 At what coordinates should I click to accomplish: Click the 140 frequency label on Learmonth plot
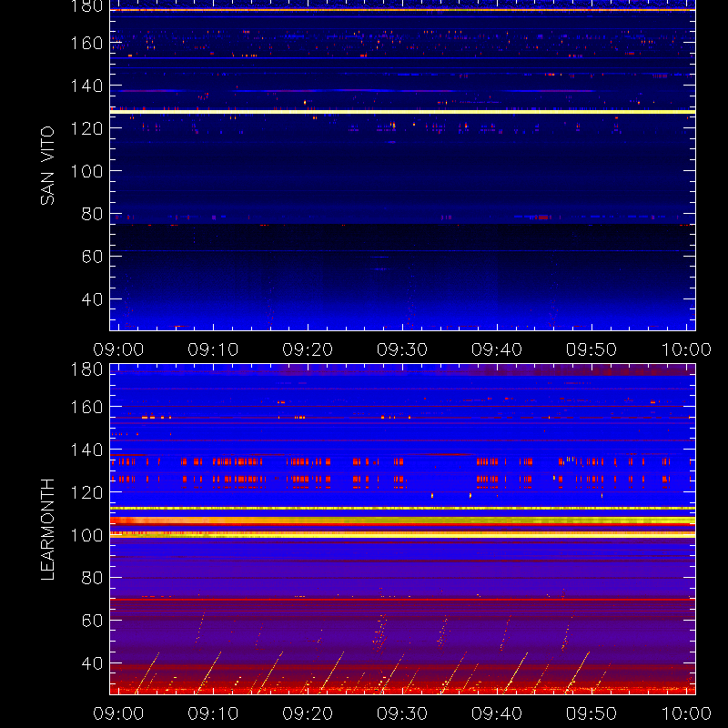coord(86,450)
